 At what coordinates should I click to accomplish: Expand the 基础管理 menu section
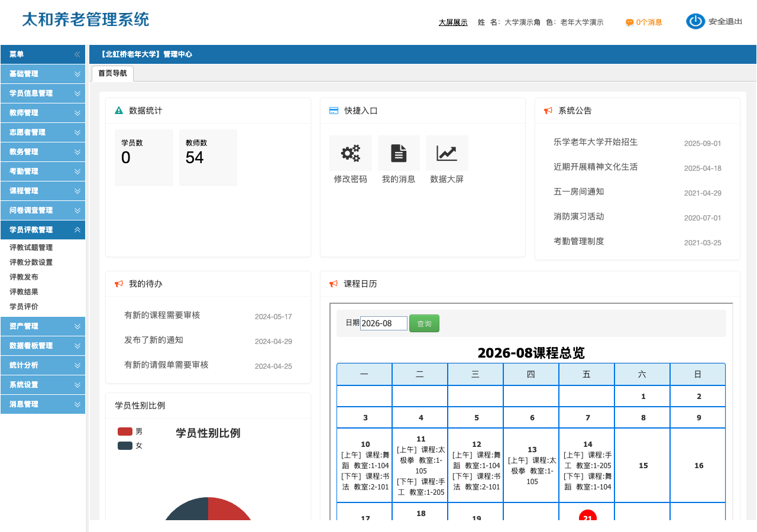43,74
